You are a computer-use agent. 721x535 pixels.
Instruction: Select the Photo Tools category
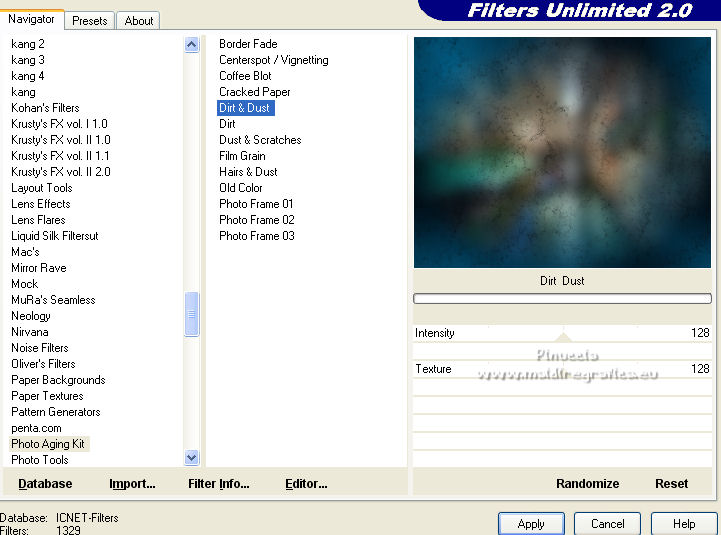pos(40,460)
